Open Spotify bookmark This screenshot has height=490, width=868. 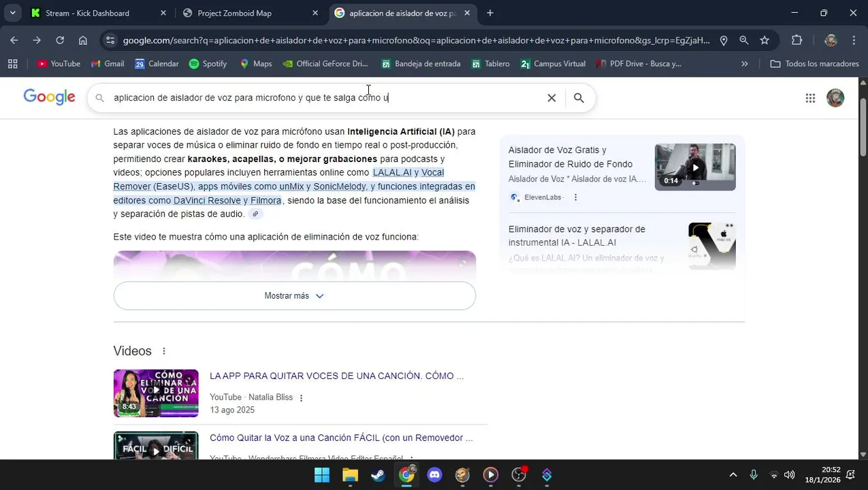pyautogui.click(x=208, y=63)
